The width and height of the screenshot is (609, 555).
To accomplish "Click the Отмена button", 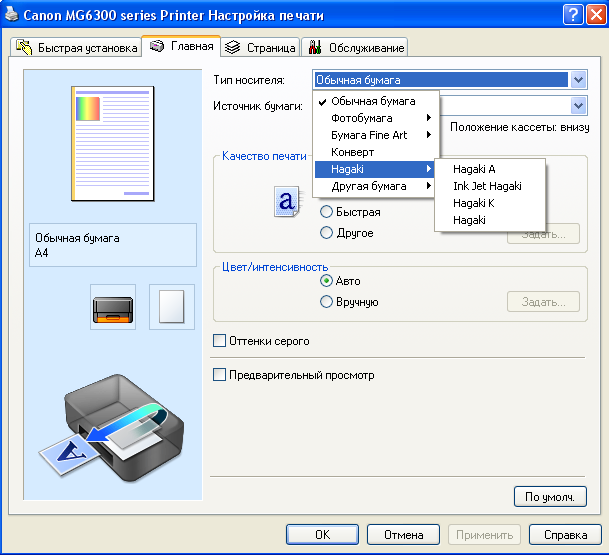I will point(403,535).
